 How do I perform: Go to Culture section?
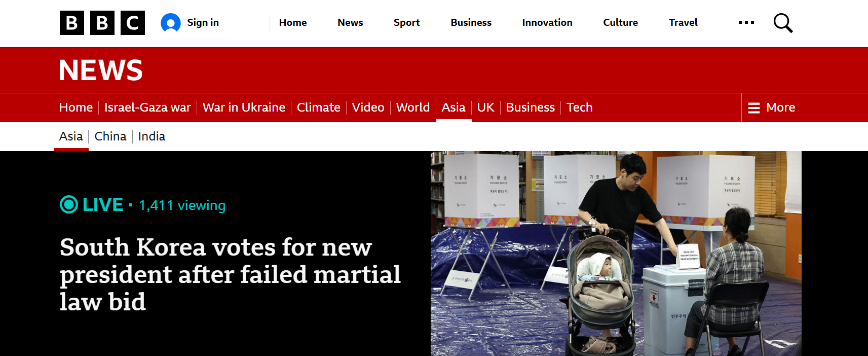(620, 23)
